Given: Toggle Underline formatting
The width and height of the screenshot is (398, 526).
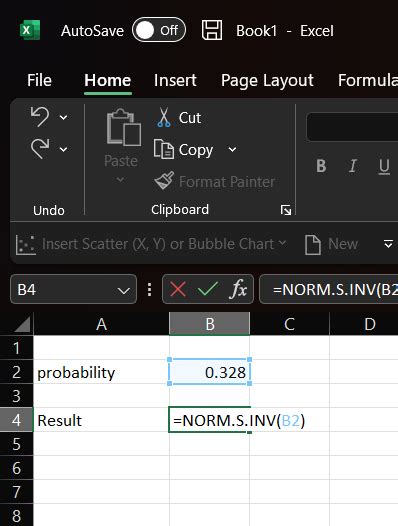Looking at the screenshot, I should [x=384, y=166].
